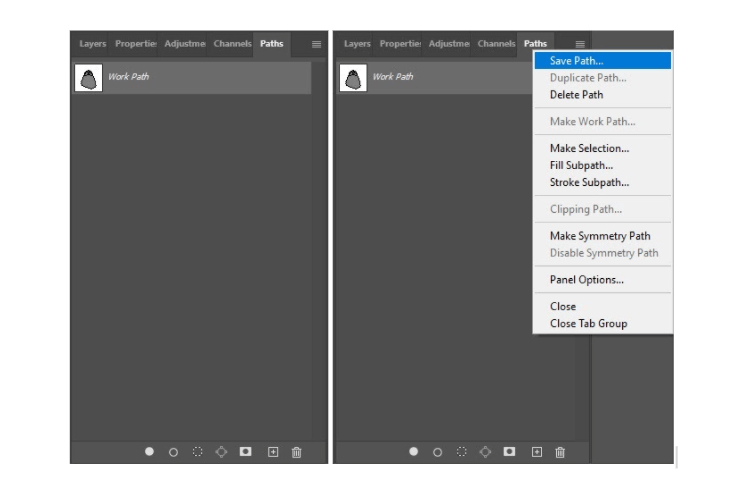Choose Make Selection... menu entry
729x503 pixels.
pyautogui.click(x=589, y=148)
